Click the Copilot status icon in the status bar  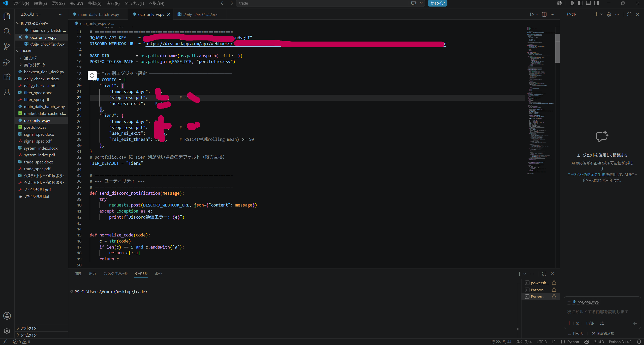(x=587, y=342)
